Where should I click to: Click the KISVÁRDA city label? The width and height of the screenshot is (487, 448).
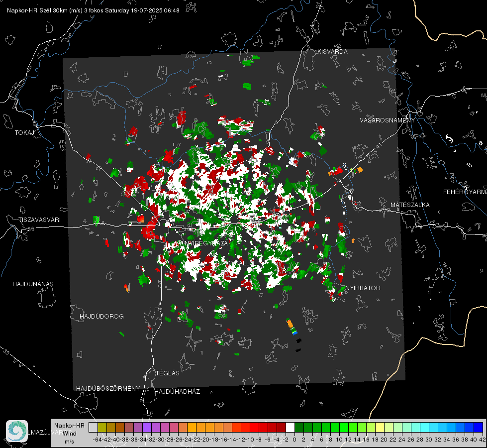(332, 52)
